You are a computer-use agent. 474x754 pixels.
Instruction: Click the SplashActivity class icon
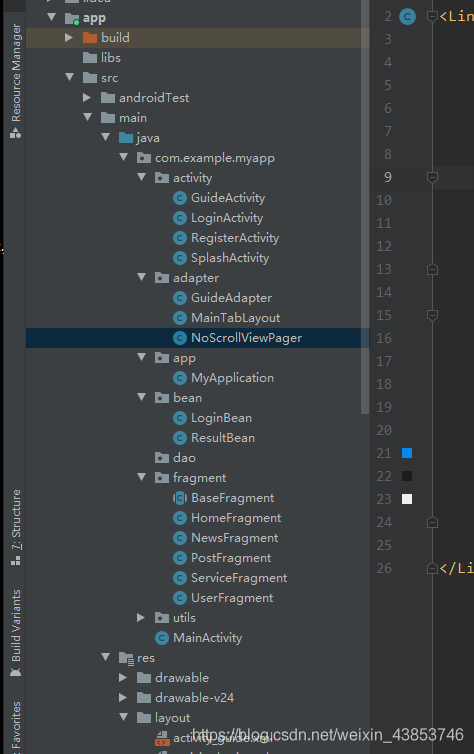pos(180,258)
